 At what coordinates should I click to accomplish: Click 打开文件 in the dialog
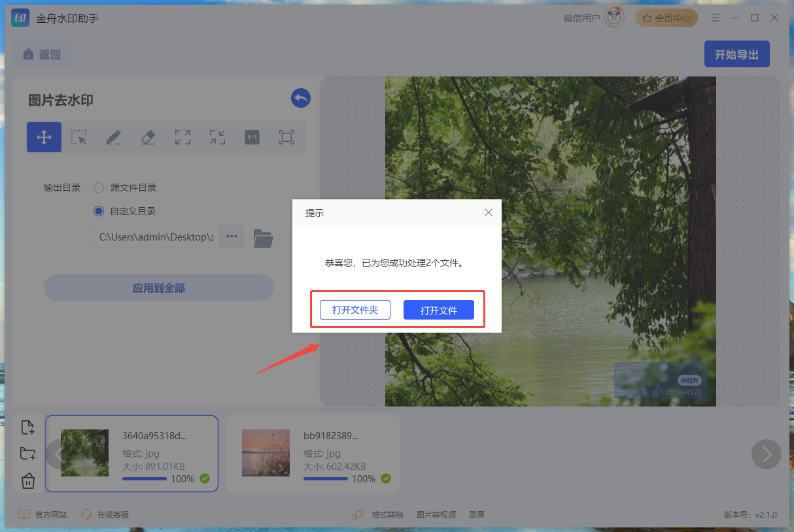point(439,310)
